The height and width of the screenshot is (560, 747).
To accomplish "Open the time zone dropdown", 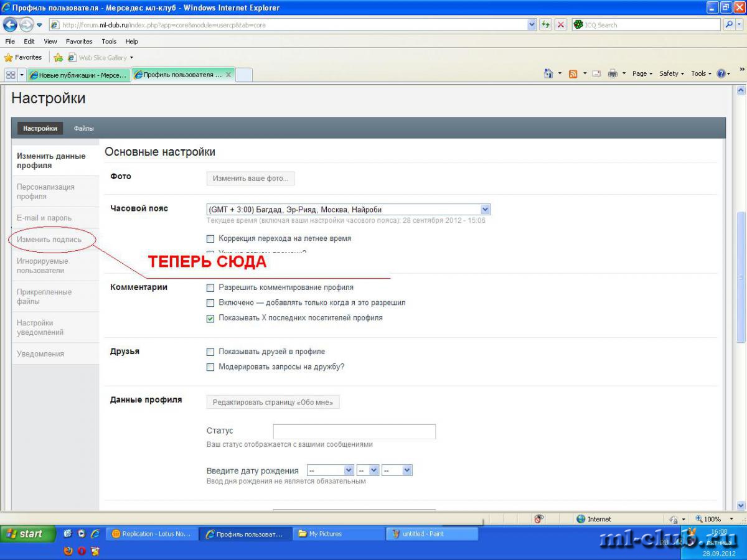I will click(x=486, y=210).
